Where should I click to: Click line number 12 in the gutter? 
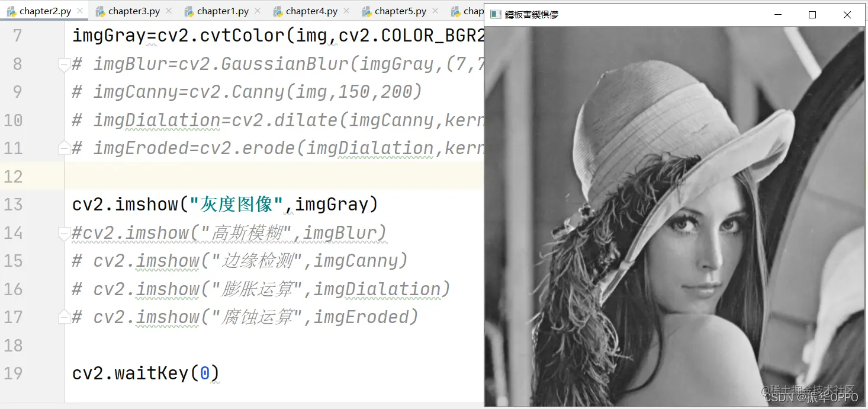[13, 176]
